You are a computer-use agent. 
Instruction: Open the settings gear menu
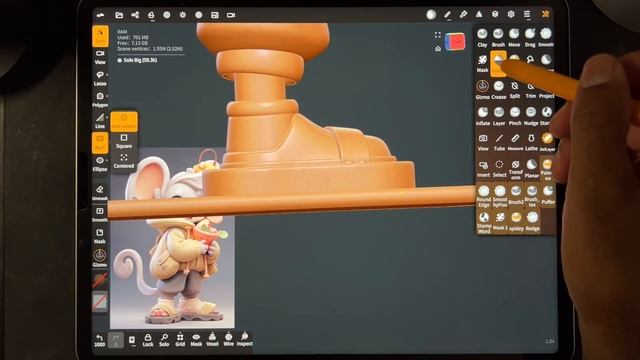[511, 15]
